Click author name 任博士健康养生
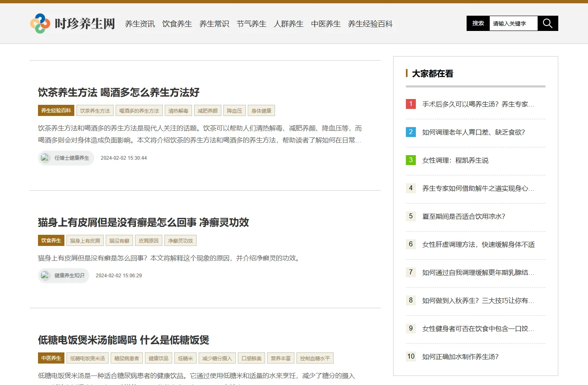 click(72, 158)
